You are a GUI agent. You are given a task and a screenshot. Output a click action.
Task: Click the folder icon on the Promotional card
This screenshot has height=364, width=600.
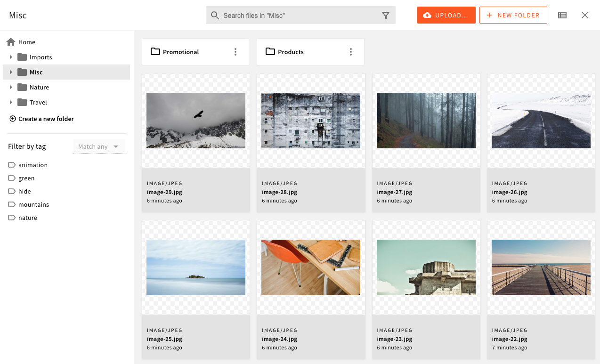coord(155,51)
